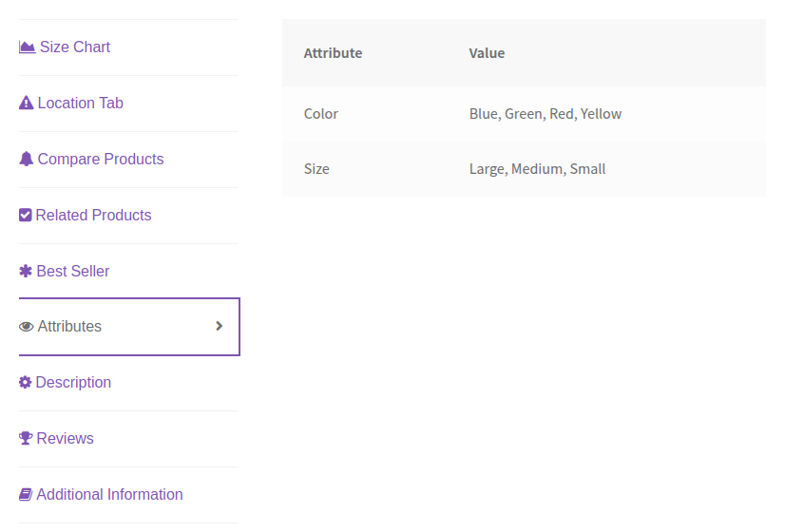Click the gear icon next to Description

[x=25, y=383]
